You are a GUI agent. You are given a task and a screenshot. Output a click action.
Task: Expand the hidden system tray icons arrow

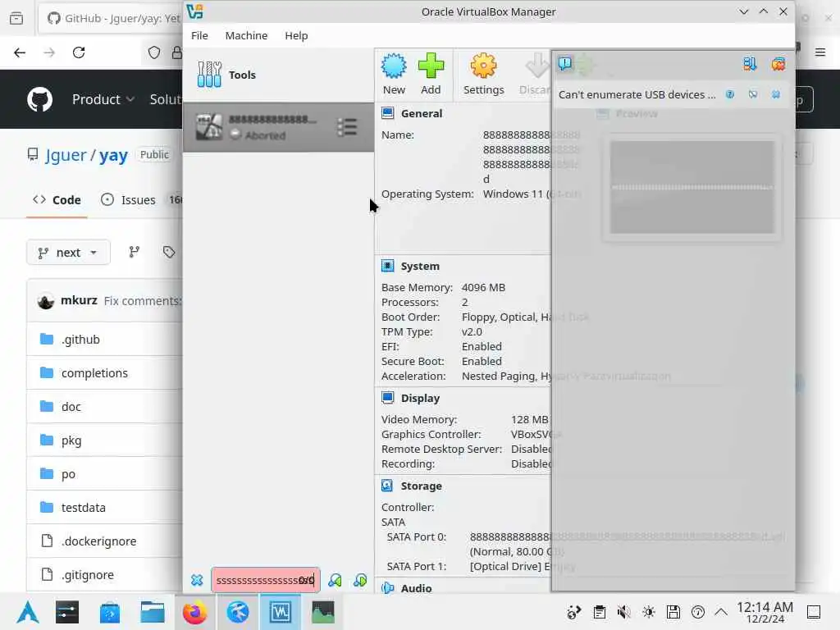[721, 612]
